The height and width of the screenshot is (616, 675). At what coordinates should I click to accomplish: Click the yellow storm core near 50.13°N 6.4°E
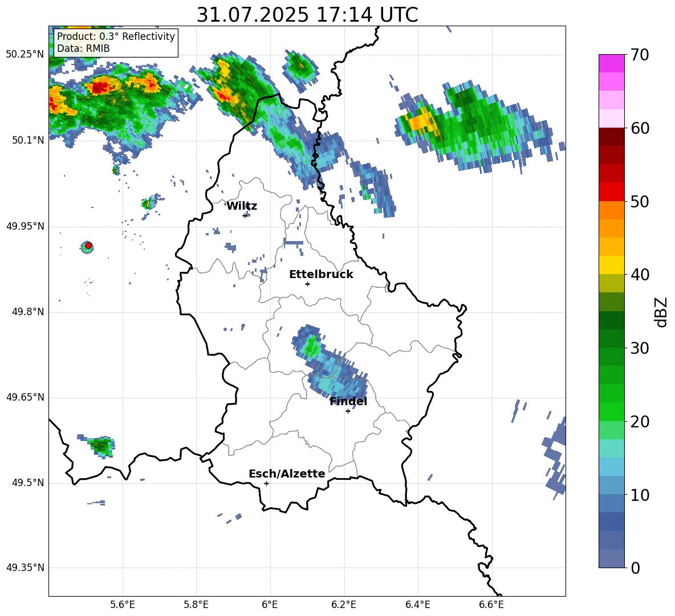(x=422, y=120)
